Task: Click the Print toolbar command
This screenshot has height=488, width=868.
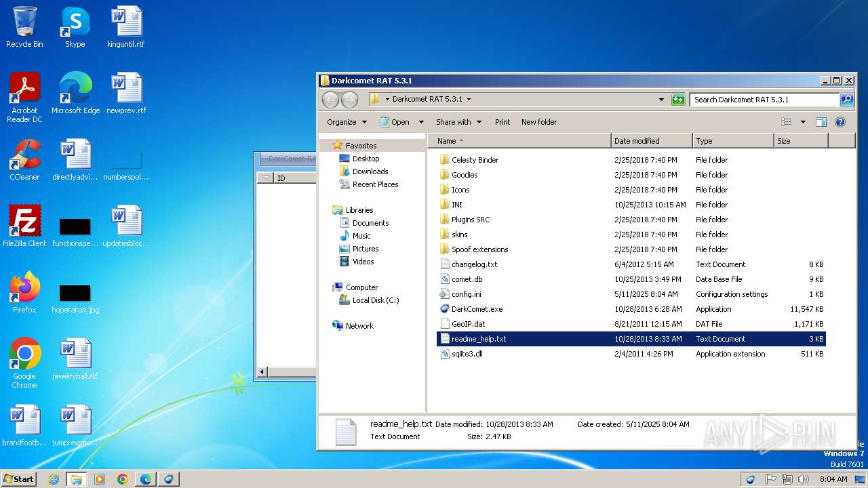Action: click(x=502, y=122)
